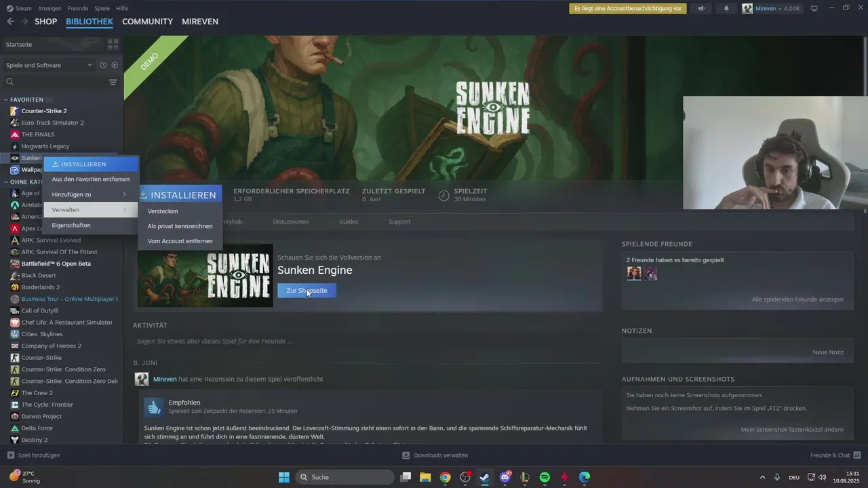Screen dimensions: 868x488
Task: Switch library to grid view icon
Action: point(113,44)
